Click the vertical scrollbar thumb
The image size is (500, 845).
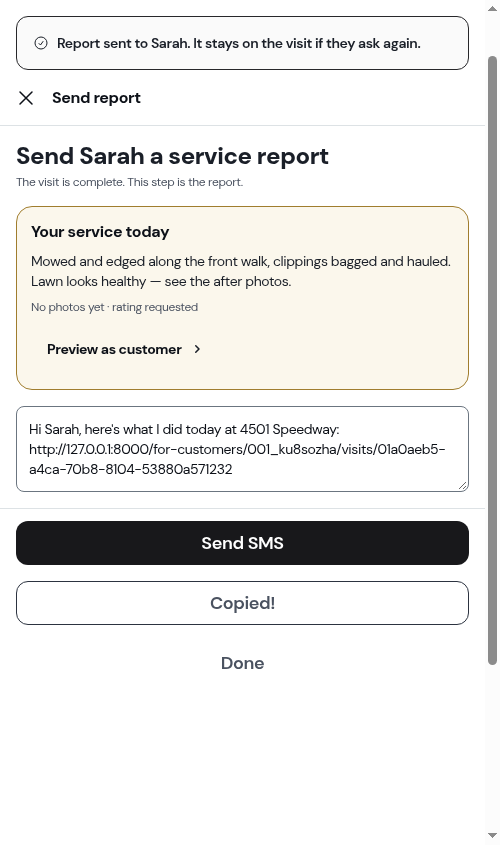(492, 360)
